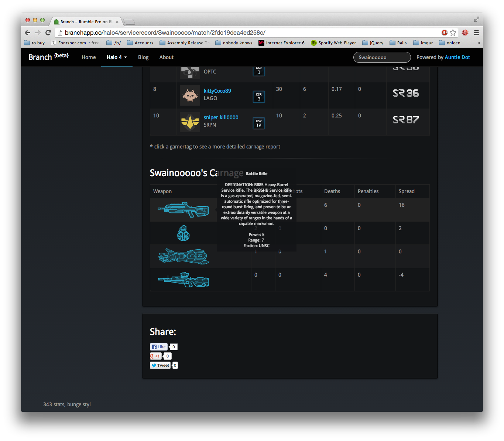Click the grenade weapon icon
This screenshot has width=504, height=441.
[183, 233]
